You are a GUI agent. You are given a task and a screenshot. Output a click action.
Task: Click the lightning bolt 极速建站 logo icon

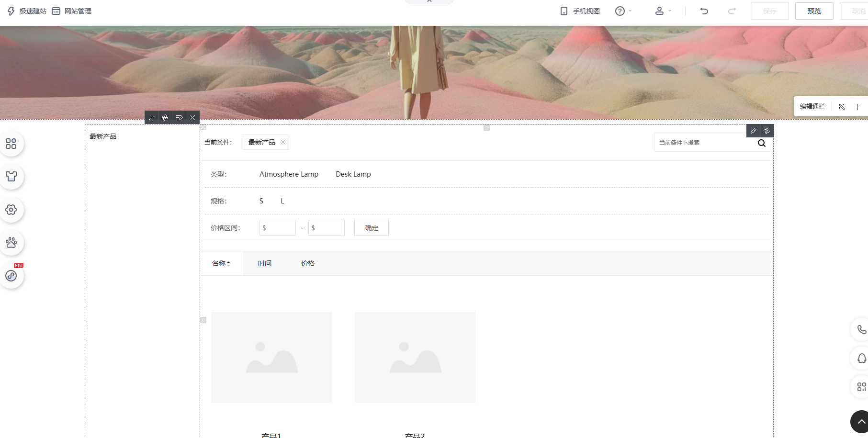(x=11, y=11)
